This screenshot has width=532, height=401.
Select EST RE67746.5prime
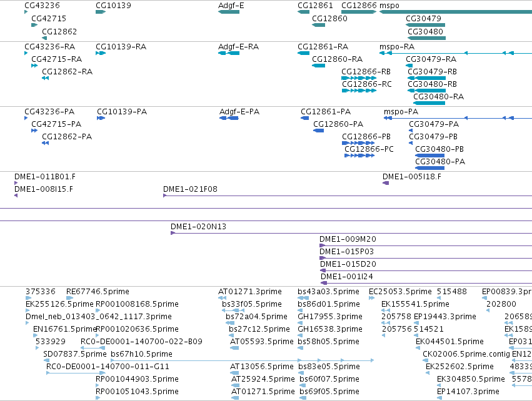(x=98, y=292)
